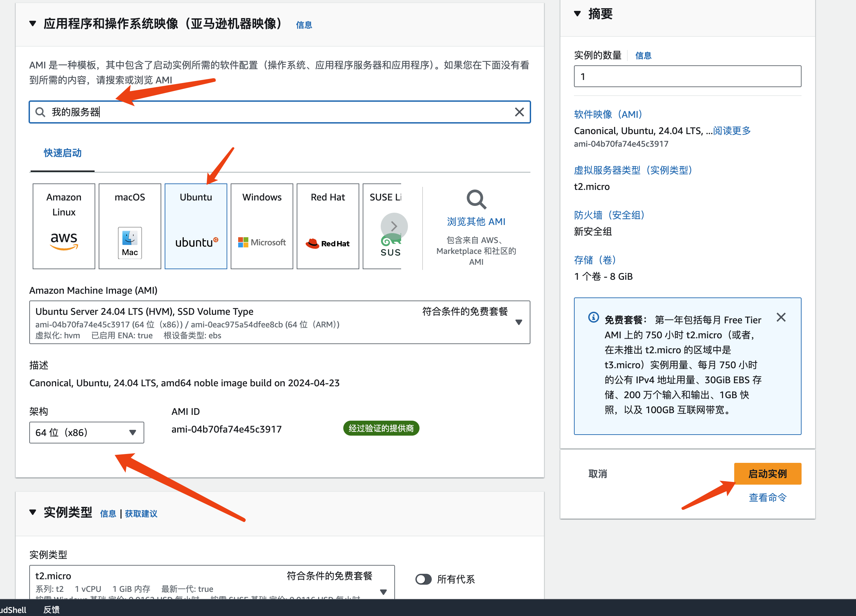Click the summary text 1 个卷 - 8 GiB

[603, 277]
